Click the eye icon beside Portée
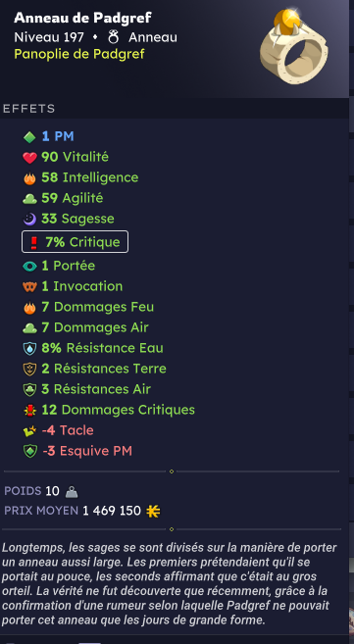The height and width of the screenshot is (644, 354). coord(29,267)
